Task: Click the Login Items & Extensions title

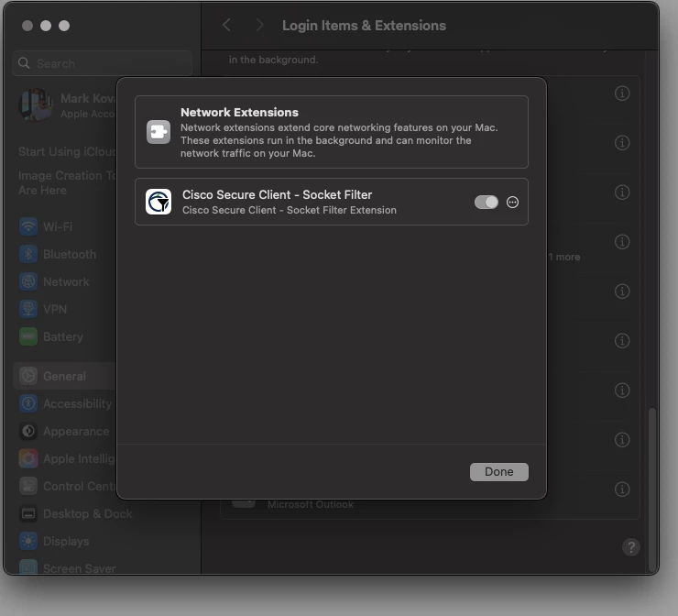Action: (x=364, y=26)
